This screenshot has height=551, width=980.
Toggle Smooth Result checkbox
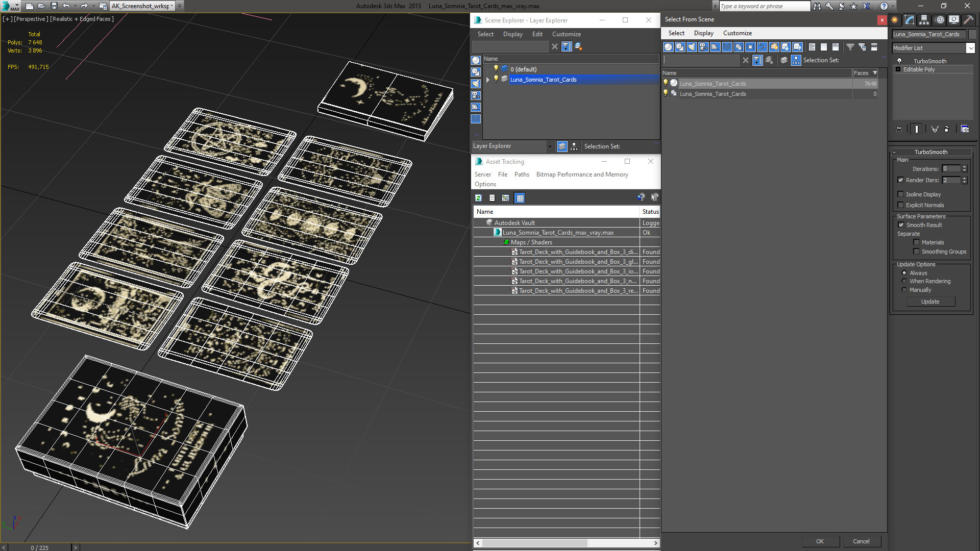[901, 225]
